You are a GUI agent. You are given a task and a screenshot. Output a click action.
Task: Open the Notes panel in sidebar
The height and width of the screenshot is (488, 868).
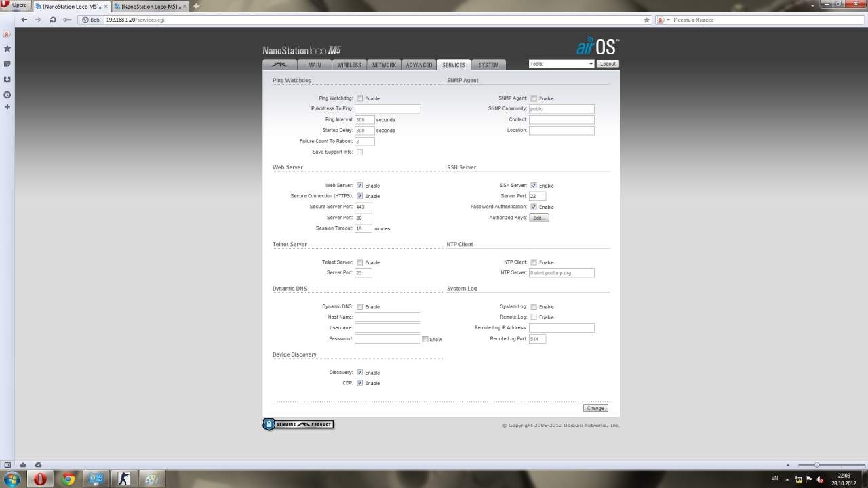[x=7, y=64]
